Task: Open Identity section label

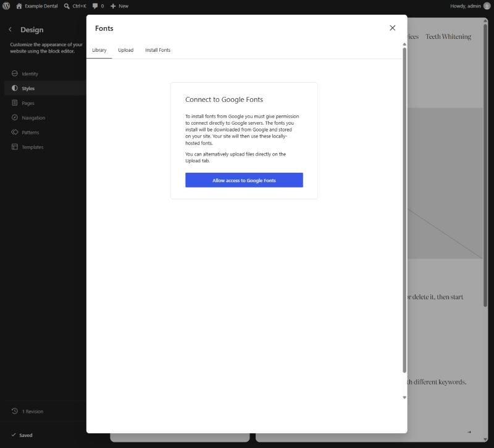Action: (x=30, y=73)
